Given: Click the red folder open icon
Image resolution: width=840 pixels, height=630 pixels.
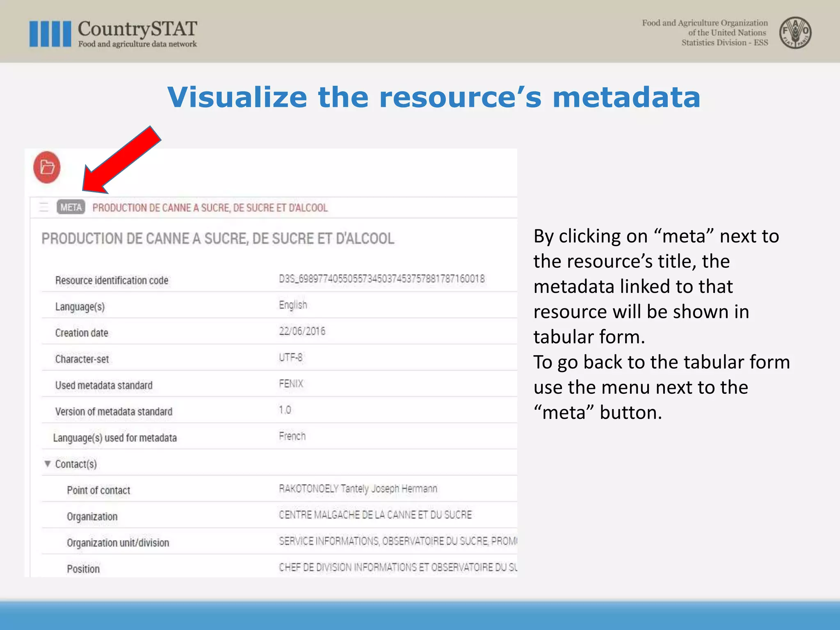Looking at the screenshot, I should [x=47, y=167].
